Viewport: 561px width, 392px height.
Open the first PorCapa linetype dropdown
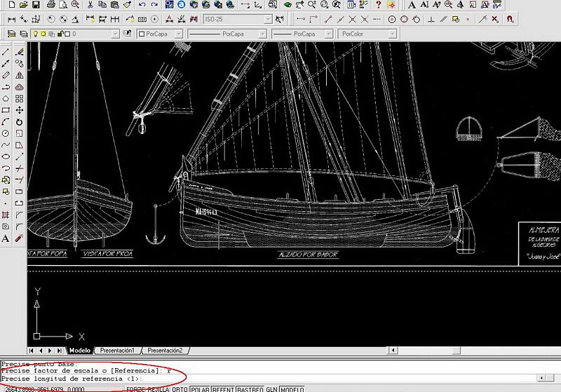pos(262,34)
